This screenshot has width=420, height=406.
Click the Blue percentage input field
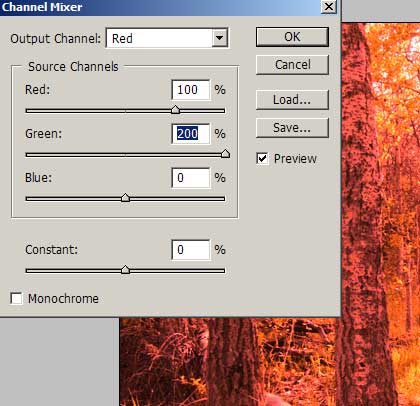point(191,178)
